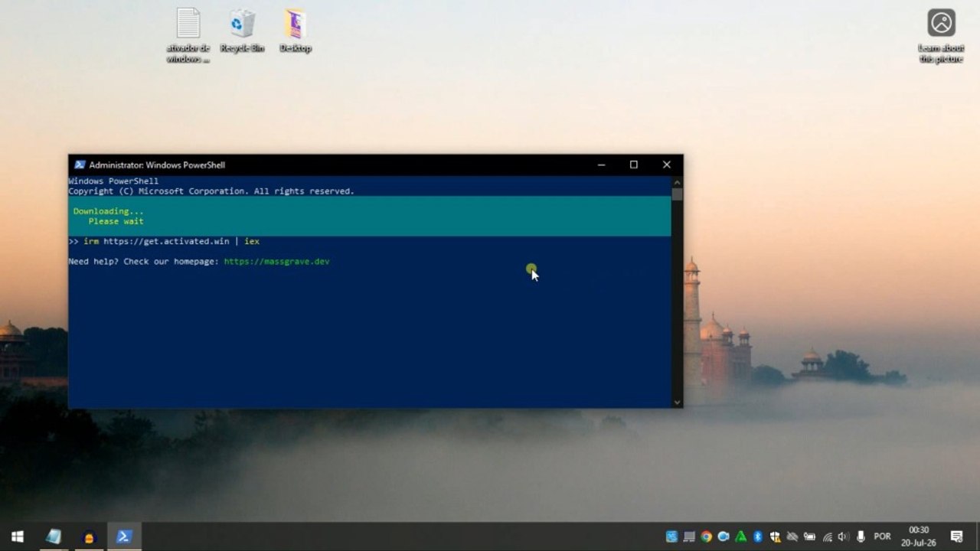The image size is (980, 551).
Task: Maximize the PowerShell window
Action: point(633,165)
